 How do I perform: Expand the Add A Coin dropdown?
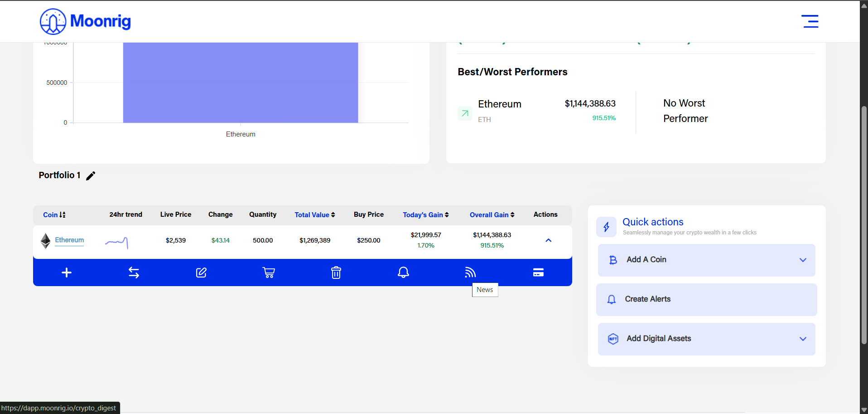point(803,260)
